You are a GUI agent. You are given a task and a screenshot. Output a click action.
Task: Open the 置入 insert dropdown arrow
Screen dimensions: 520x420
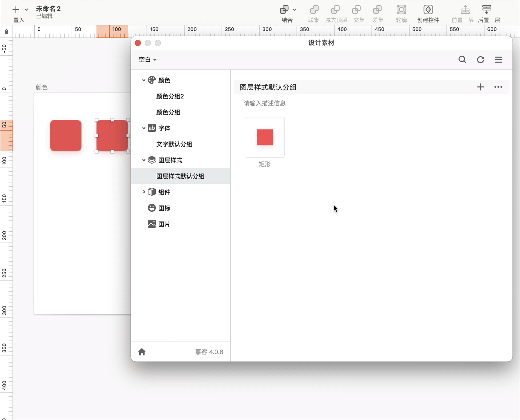point(26,10)
